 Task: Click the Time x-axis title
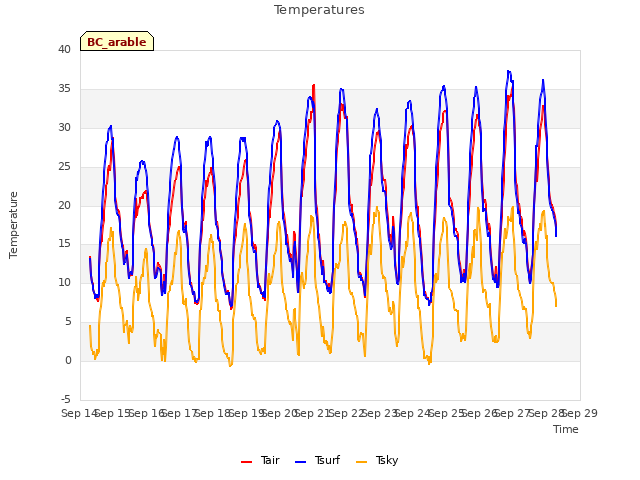pos(566,429)
